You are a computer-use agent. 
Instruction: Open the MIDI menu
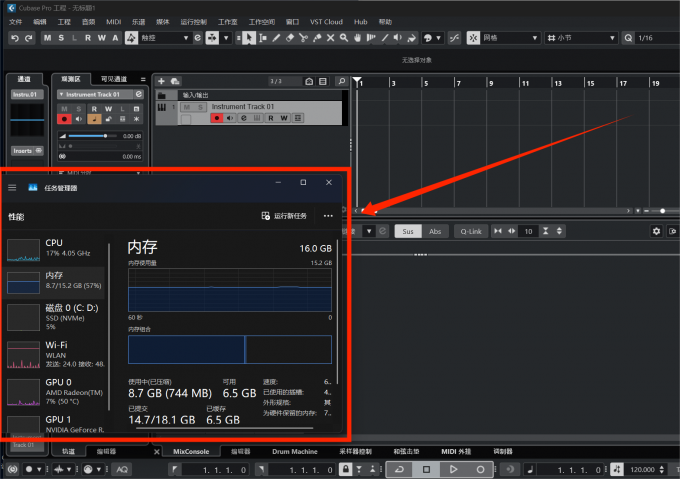point(114,22)
